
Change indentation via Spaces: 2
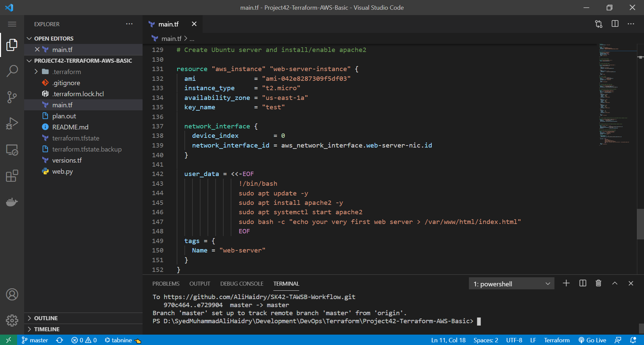tap(486, 340)
